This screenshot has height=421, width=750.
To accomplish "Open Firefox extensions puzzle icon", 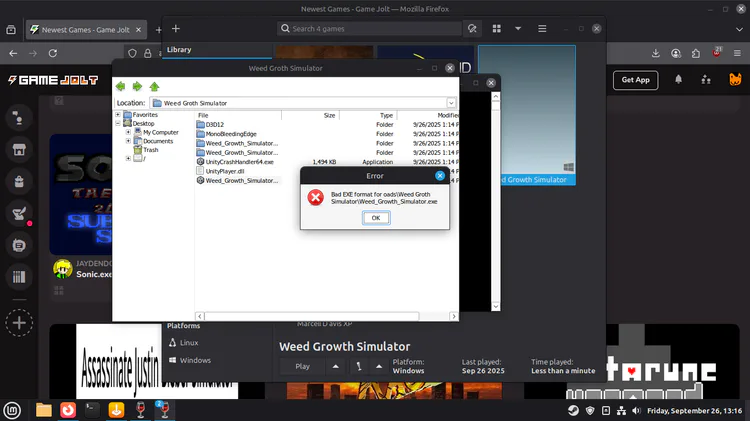I will pyautogui.click(x=696, y=53).
